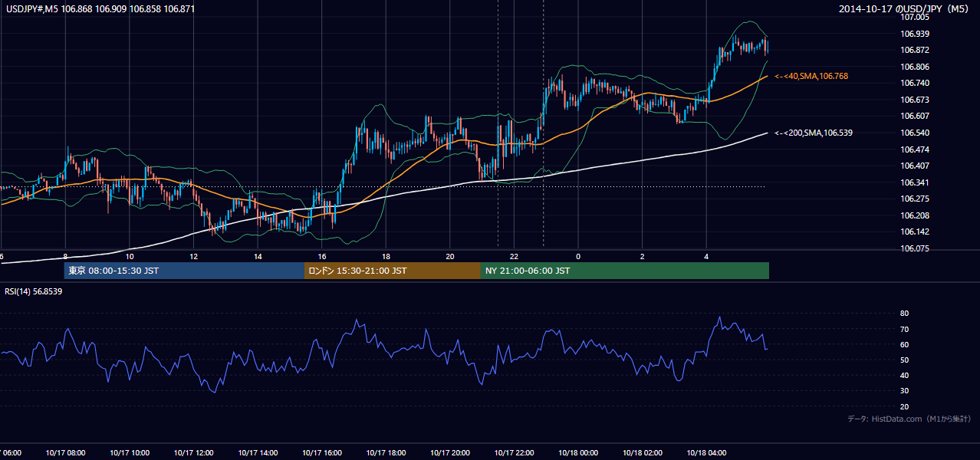The image size is (980, 460).
Task: Click time label 10/17 20:00
Action: click(x=449, y=453)
